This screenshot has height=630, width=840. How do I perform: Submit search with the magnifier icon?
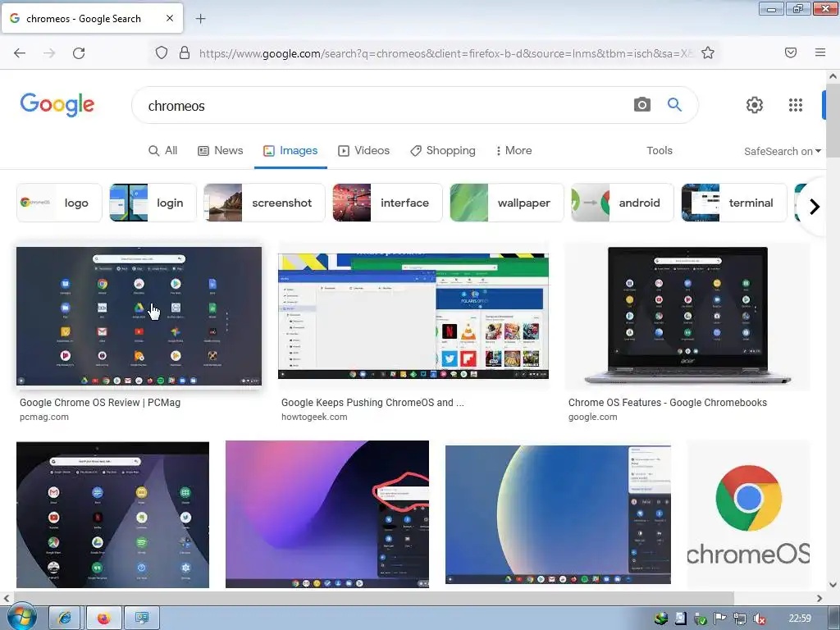(674, 104)
